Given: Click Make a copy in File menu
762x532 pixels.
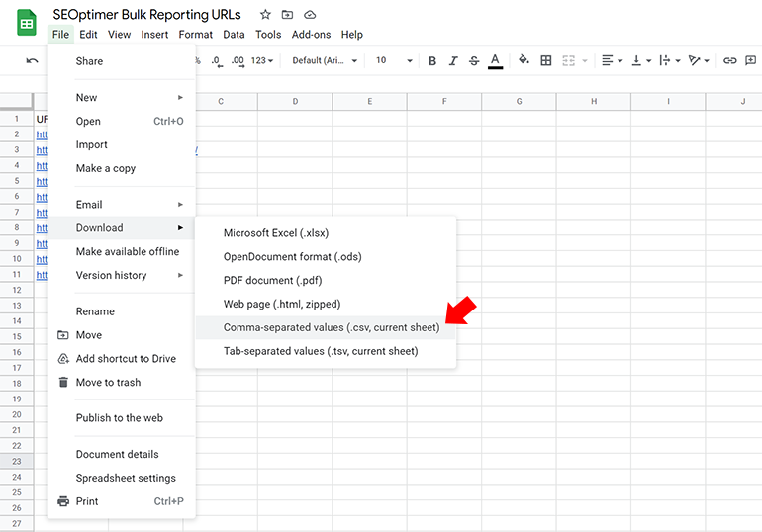Looking at the screenshot, I should coord(106,169).
